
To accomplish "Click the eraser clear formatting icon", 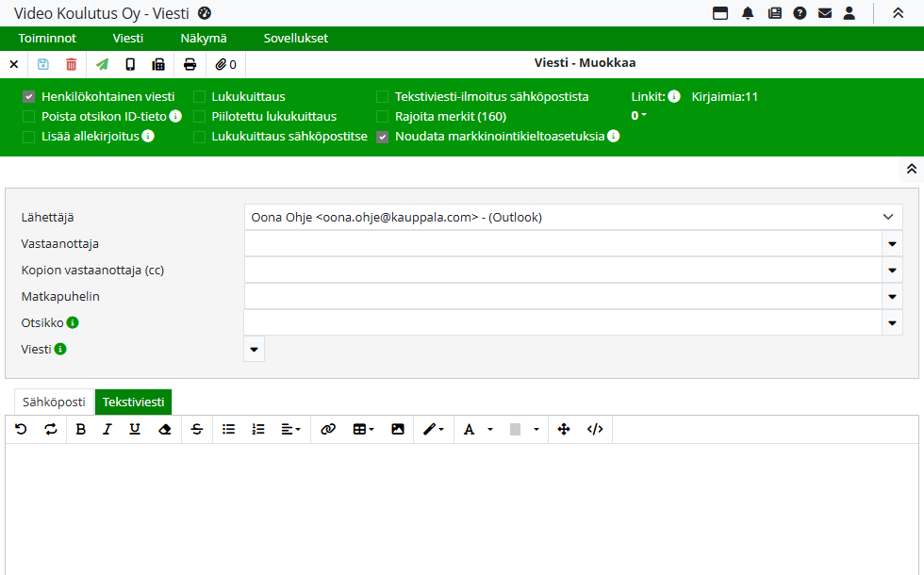I will point(165,429).
